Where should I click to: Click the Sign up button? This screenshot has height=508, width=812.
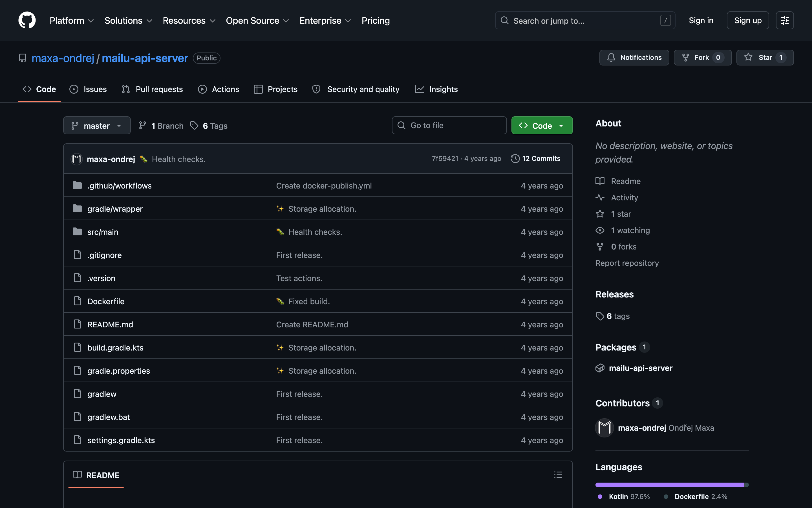[748, 21]
